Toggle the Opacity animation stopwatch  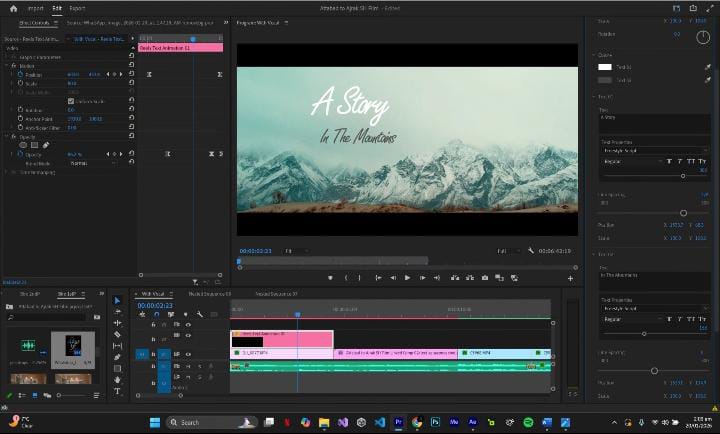(19, 154)
